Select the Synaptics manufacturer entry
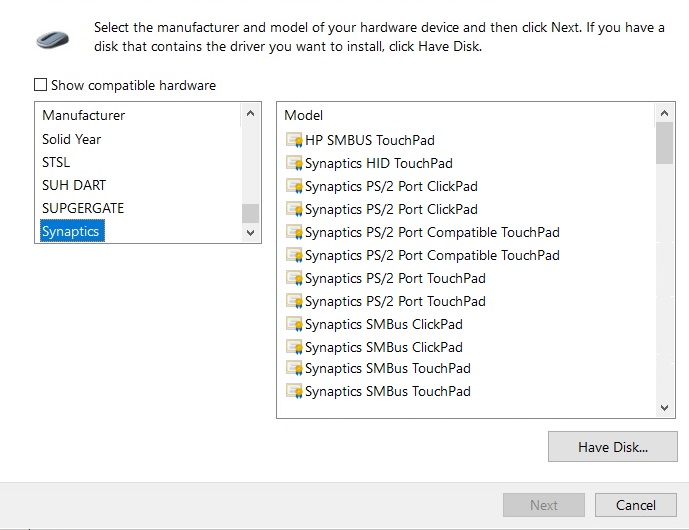The image size is (689, 530). coord(71,231)
